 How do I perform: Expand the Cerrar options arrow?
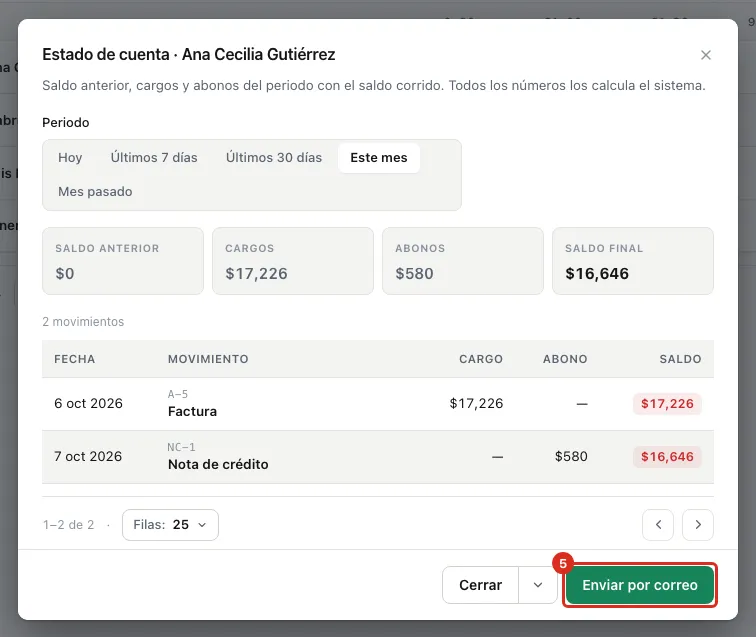(538, 585)
